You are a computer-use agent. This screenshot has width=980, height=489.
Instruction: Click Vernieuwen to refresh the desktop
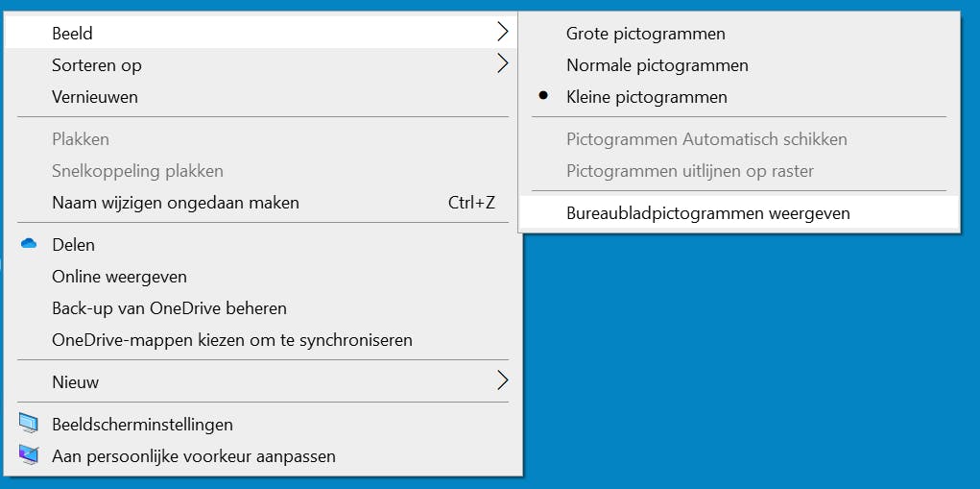[x=94, y=97]
